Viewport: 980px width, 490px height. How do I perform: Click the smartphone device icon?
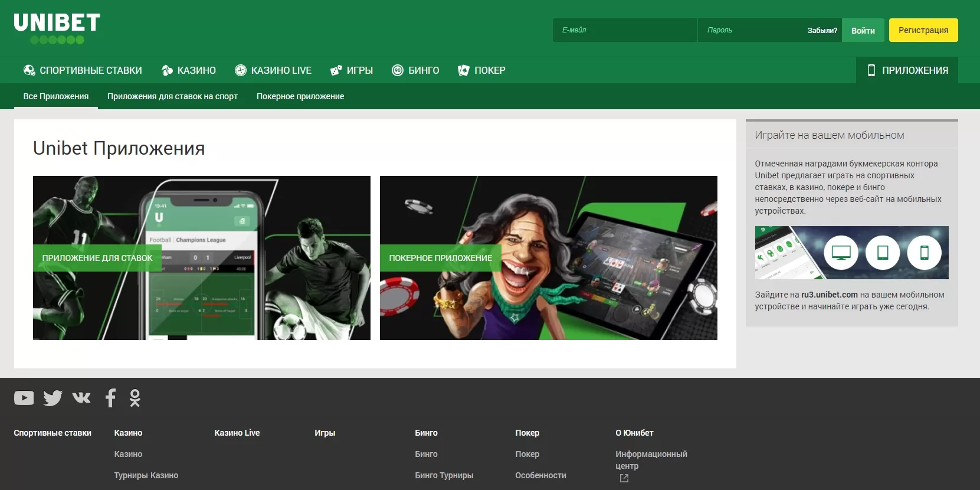click(924, 253)
